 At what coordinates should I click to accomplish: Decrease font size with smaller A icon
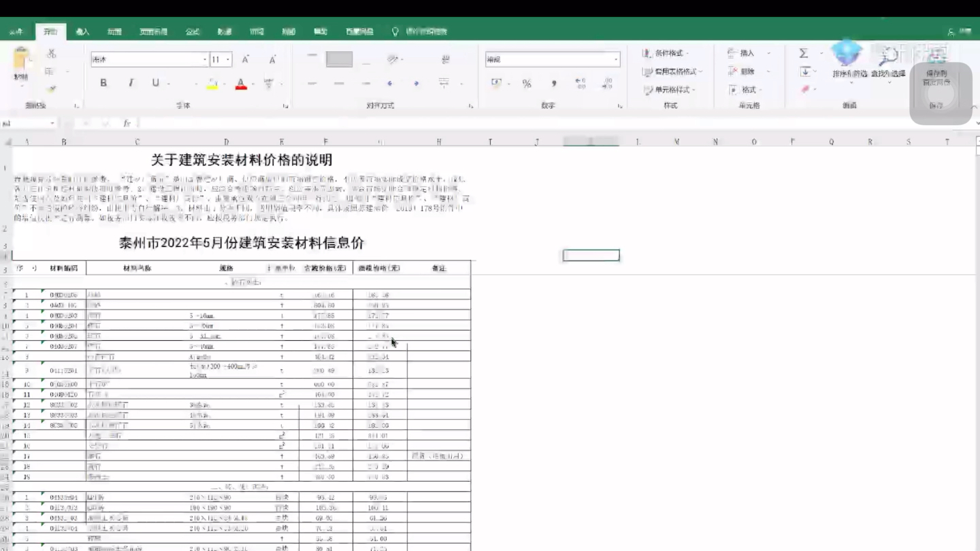coord(272,60)
